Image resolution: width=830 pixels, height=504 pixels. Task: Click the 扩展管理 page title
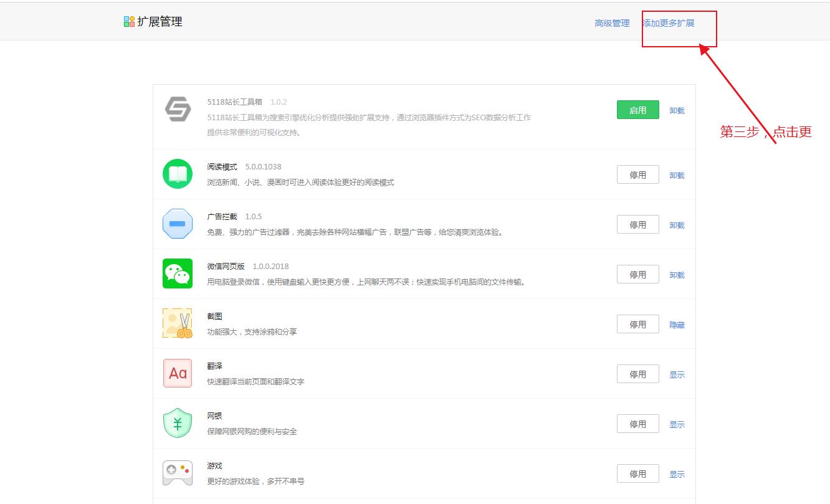[x=160, y=22]
